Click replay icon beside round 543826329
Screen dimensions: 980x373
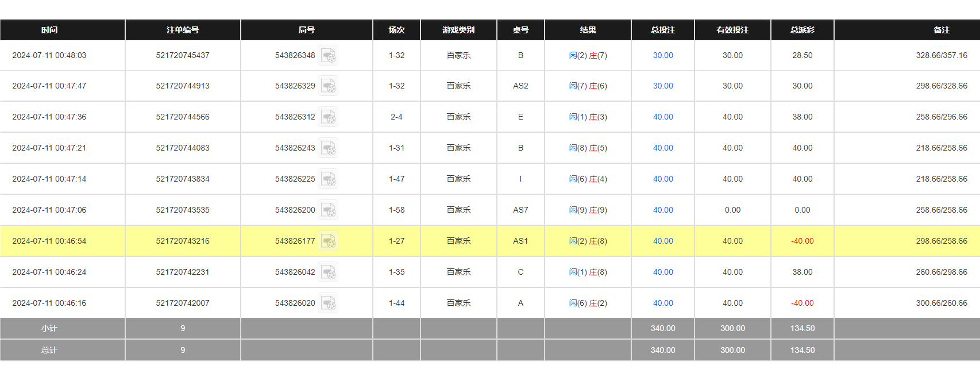coord(328,86)
